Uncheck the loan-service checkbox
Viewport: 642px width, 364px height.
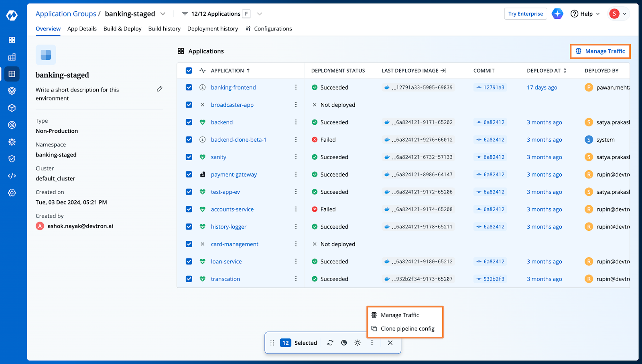[189, 261]
